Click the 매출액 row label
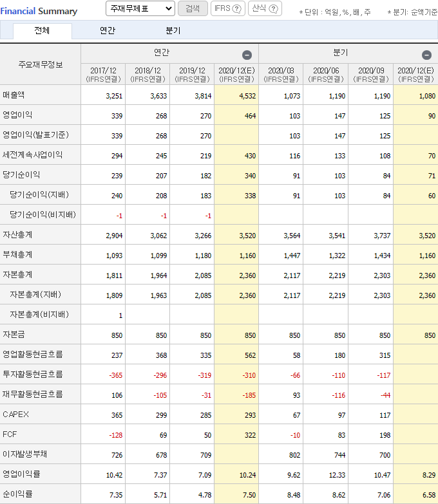Viewport: 438px width, 504px height. point(14,95)
